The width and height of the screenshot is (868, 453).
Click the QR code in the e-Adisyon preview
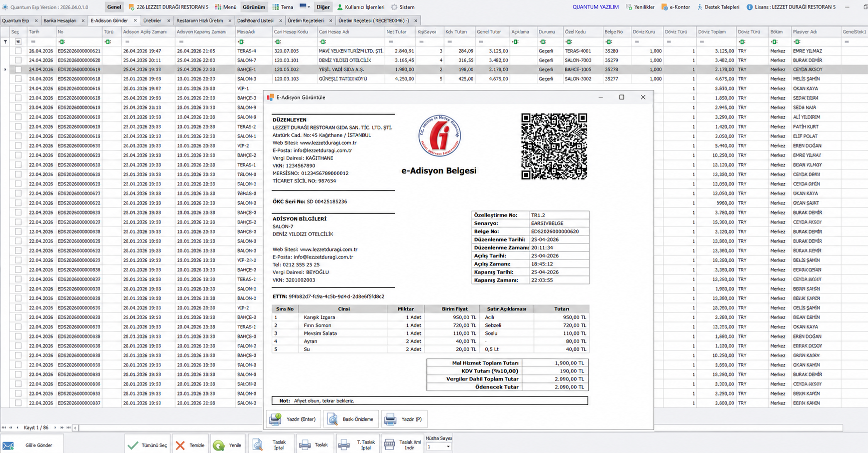pyautogui.click(x=554, y=146)
